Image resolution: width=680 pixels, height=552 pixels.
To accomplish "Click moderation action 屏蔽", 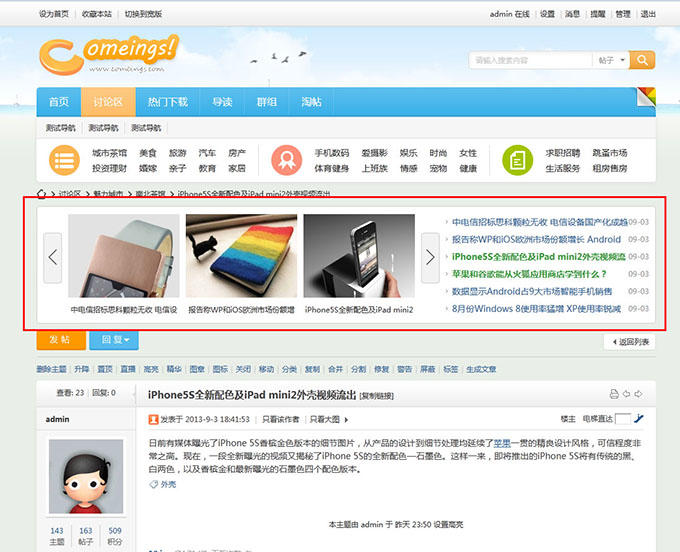I will click(x=428, y=369).
